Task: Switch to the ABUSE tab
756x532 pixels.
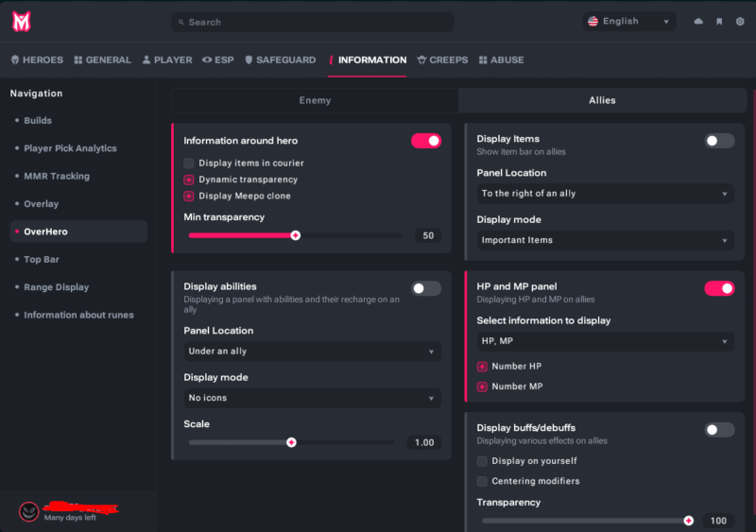Action: click(502, 60)
